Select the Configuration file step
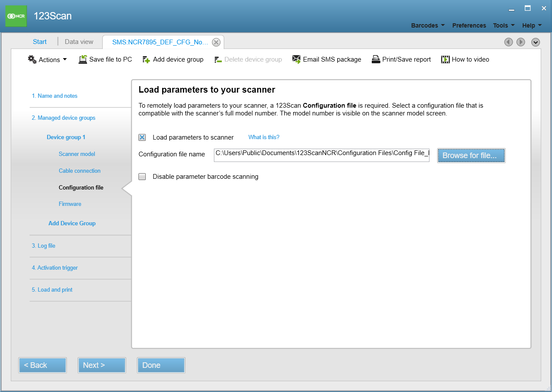Screen dimensions: 552x392 [x=81, y=188]
